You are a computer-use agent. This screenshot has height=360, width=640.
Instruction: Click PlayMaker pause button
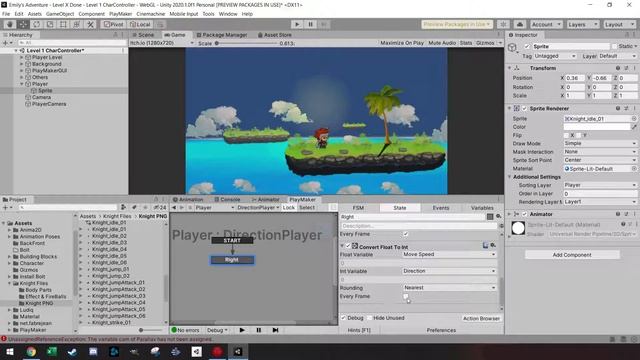(259, 330)
